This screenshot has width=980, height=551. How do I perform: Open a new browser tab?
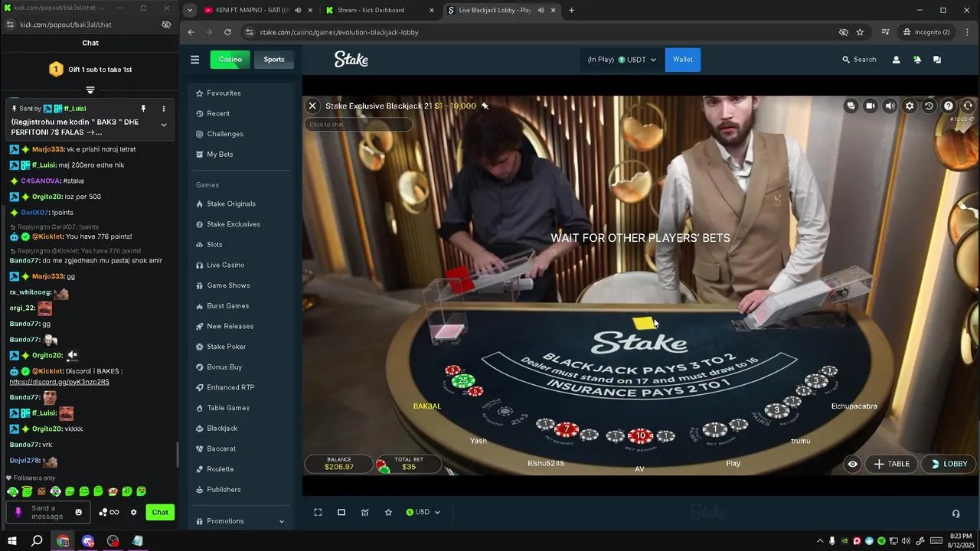pos(571,10)
